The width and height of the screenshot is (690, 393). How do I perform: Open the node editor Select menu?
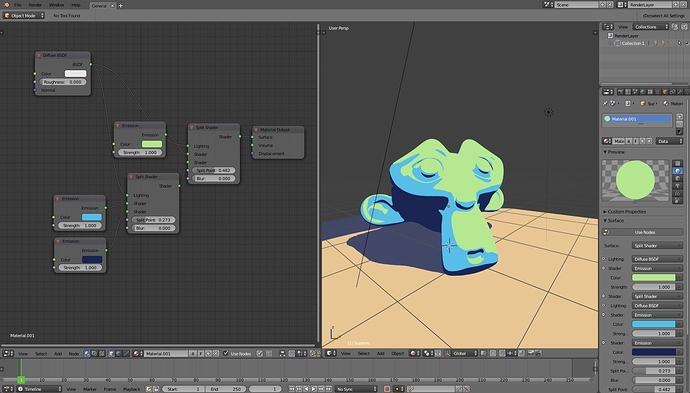[41, 353]
